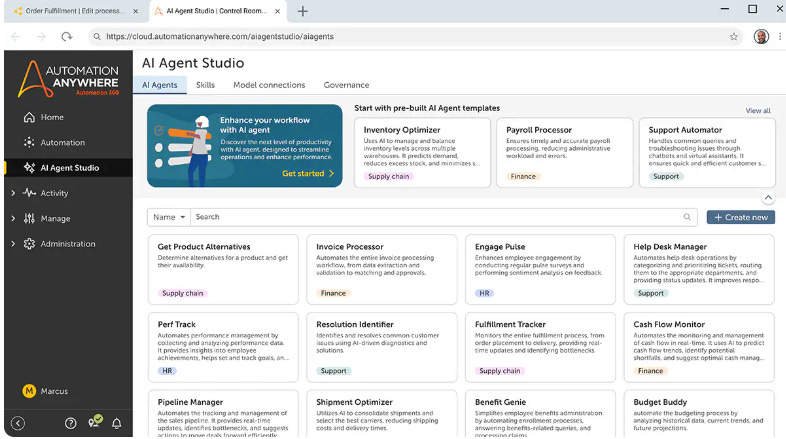
Task: Click Finance tag on Payroll Processor
Action: click(x=523, y=176)
